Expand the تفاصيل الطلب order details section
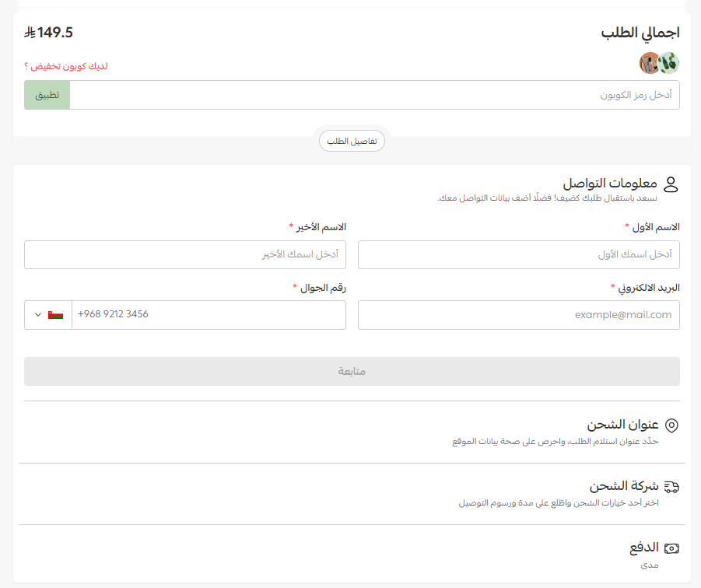This screenshot has height=588, width=701. point(352,141)
